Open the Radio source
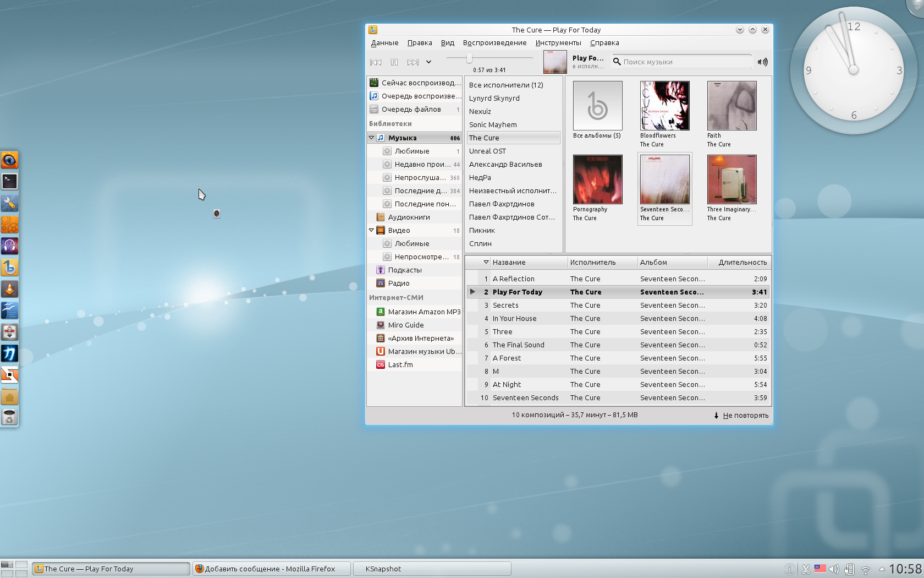The image size is (924, 578). point(415,283)
